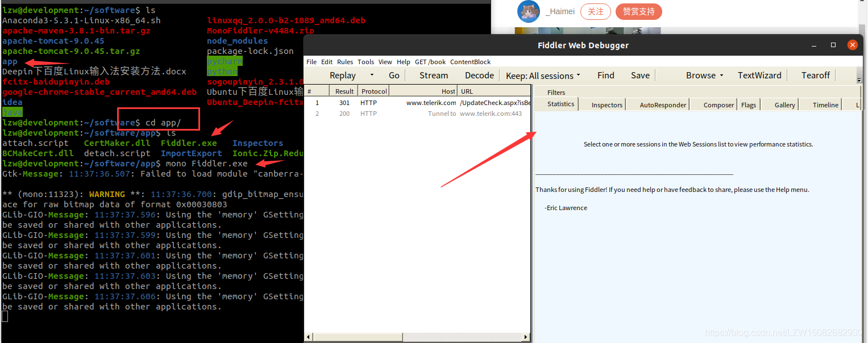Click attach.script in the terminal listing
Viewport: 868px width, 343px height.
[x=35, y=143]
